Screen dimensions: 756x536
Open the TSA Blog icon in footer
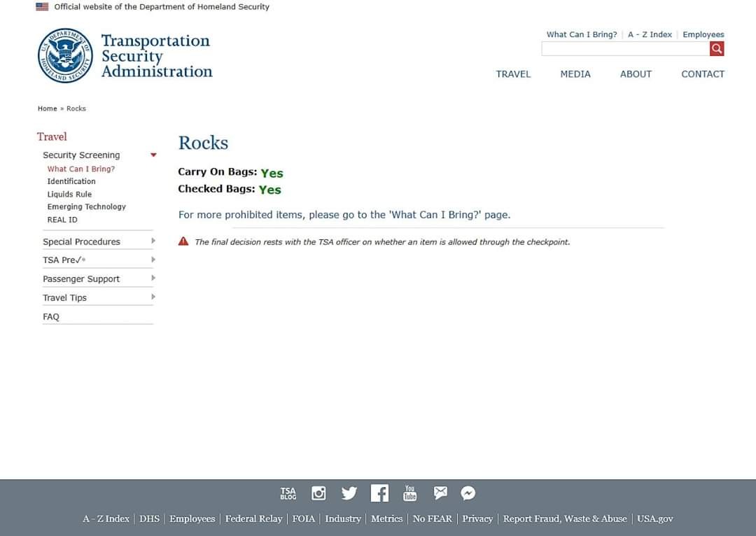pyautogui.click(x=288, y=493)
